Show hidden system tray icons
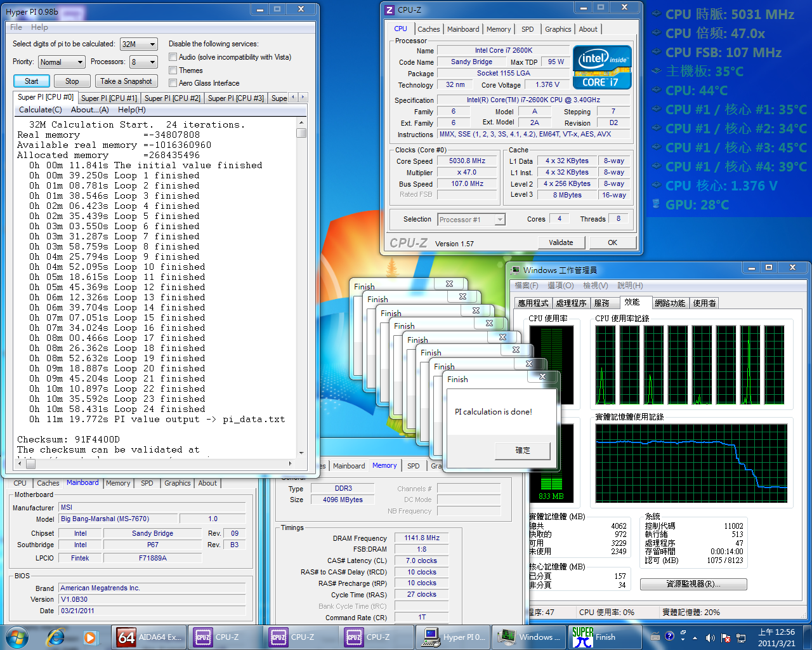This screenshot has height=650, width=812. (x=695, y=637)
